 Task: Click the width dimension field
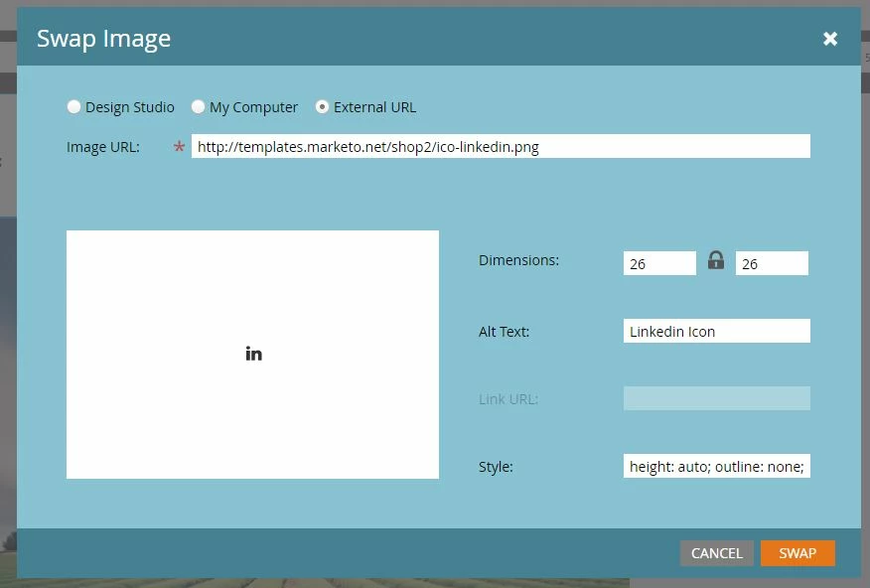659,263
